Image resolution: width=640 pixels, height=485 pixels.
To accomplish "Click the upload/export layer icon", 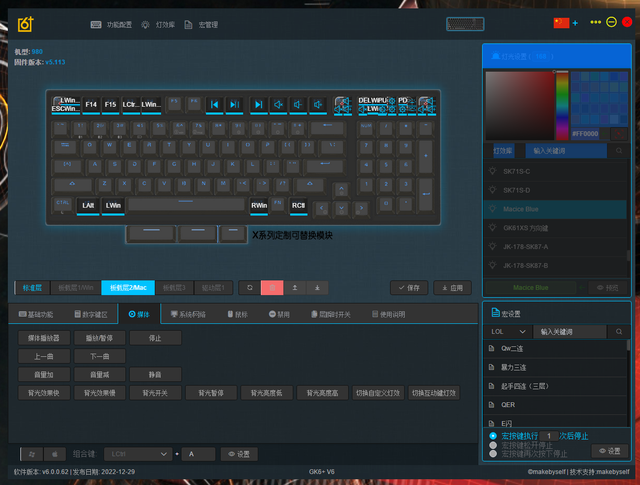I will point(295,288).
